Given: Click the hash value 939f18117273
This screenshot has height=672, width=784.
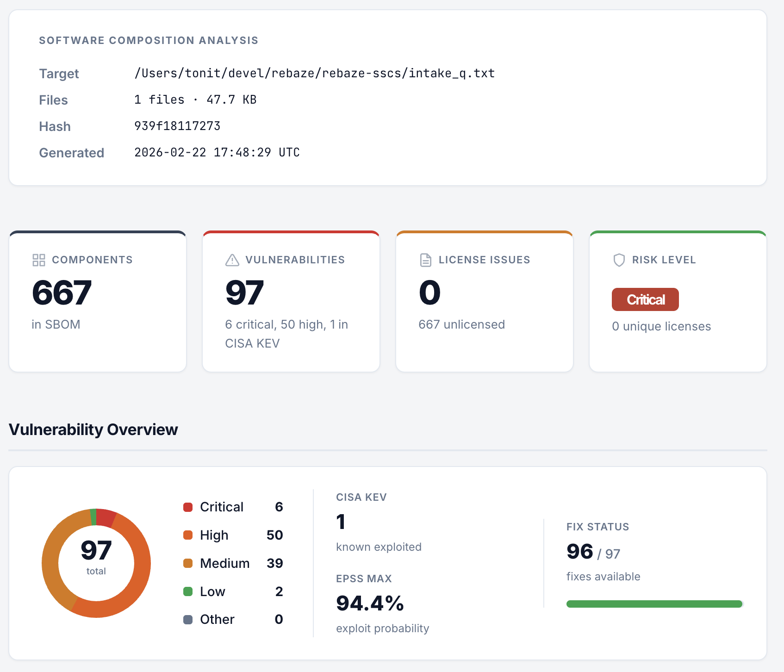Looking at the screenshot, I should coord(177,126).
